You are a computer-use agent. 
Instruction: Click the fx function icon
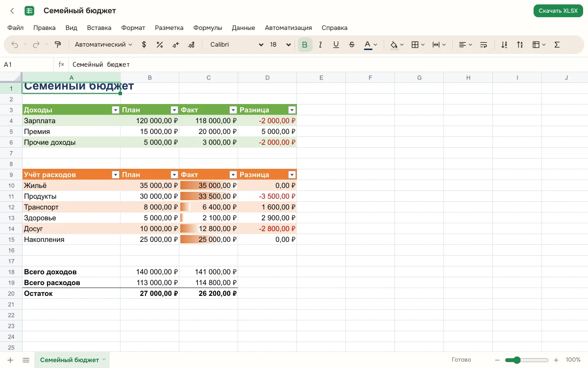(61, 64)
